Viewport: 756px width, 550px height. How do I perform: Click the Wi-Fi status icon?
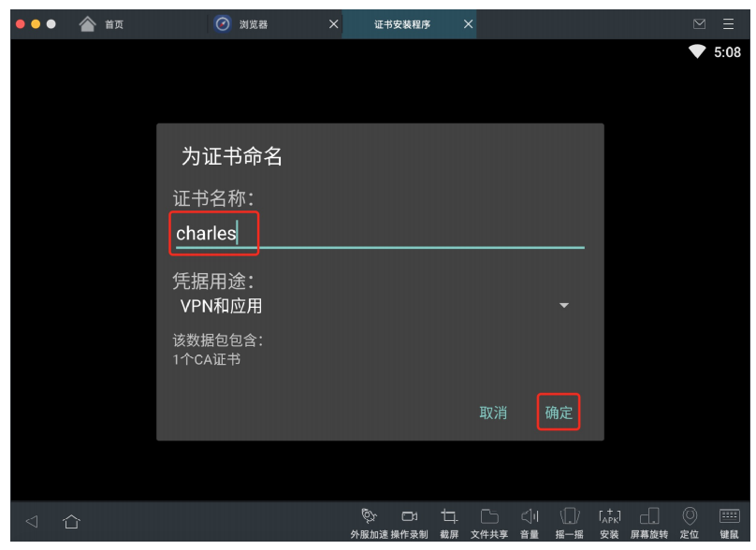pos(697,51)
